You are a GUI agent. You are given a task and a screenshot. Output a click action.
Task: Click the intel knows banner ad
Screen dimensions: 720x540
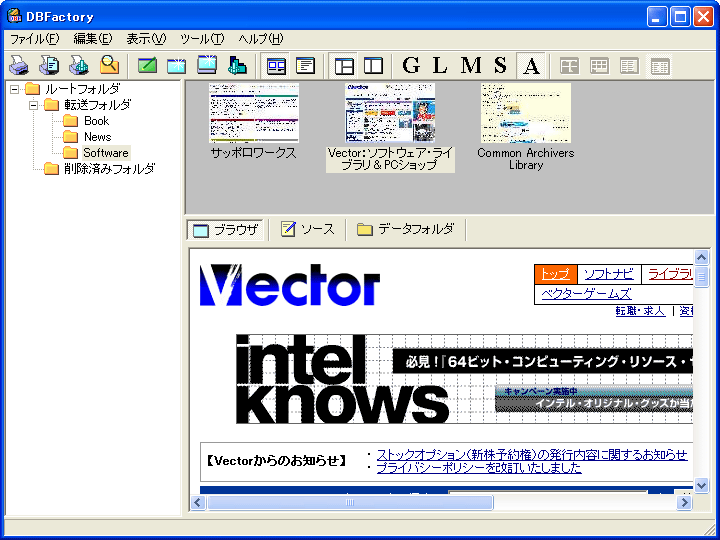[x=464, y=379]
